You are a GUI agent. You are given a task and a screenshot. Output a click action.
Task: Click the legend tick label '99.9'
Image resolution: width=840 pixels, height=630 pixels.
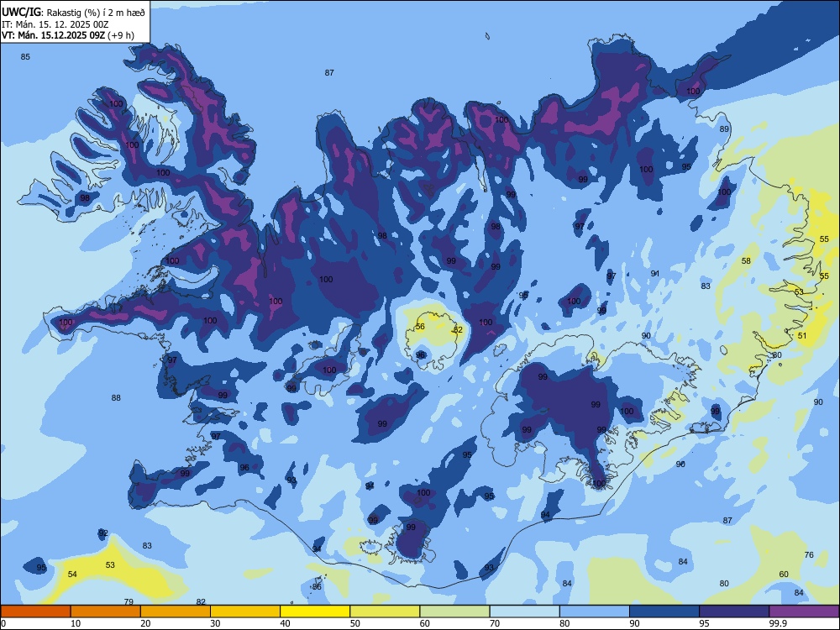coord(777,623)
